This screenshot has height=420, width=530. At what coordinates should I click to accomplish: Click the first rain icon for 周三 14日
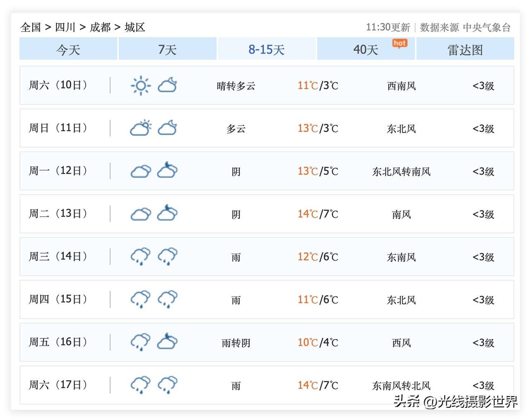[x=141, y=256]
